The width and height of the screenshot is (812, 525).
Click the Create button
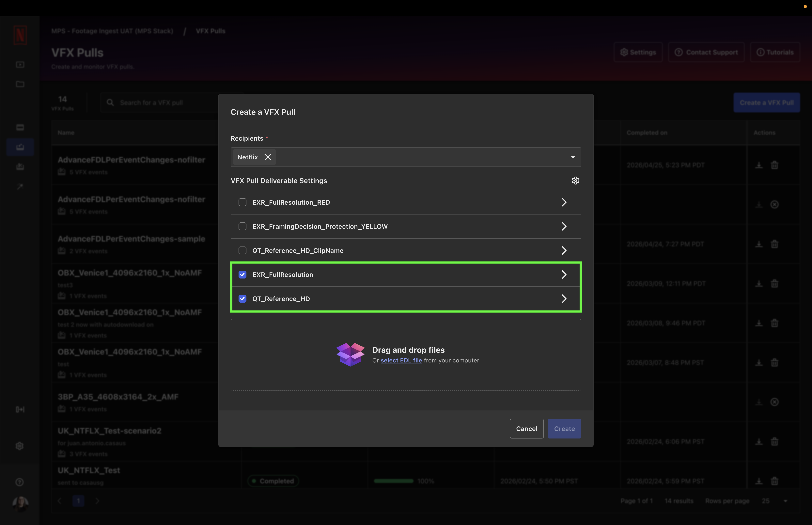coord(564,429)
